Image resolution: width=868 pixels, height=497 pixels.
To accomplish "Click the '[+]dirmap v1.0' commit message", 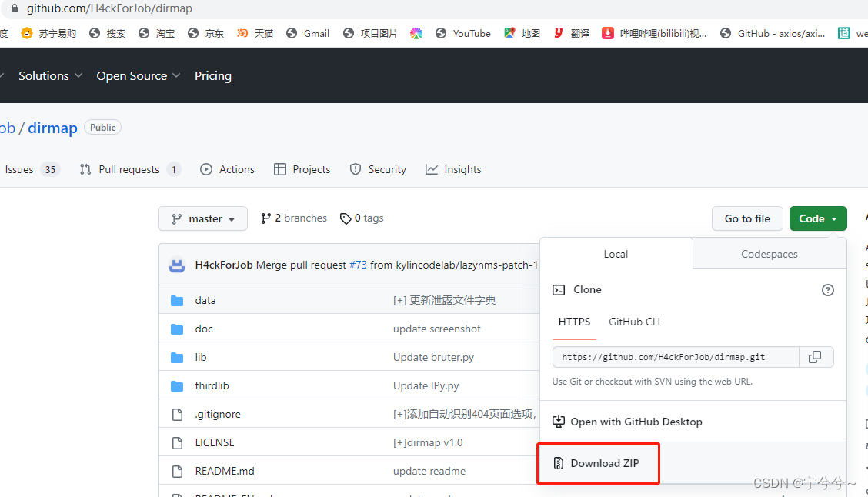I will click(428, 443).
